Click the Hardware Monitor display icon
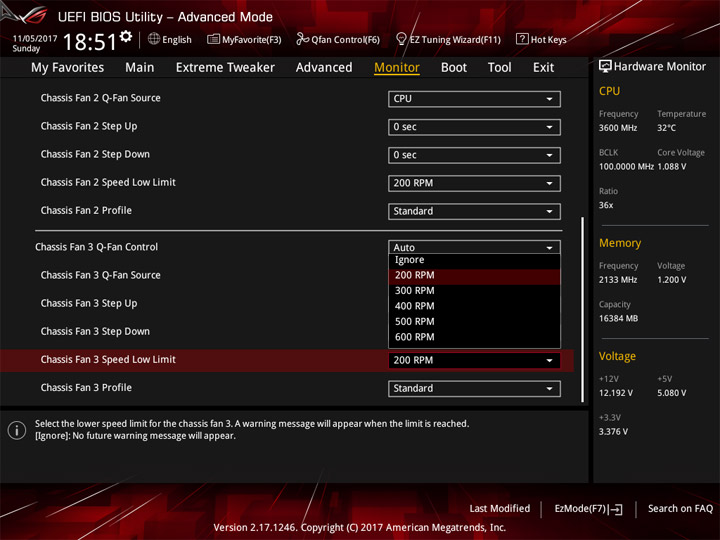This screenshot has height=540, width=720. 605,66
